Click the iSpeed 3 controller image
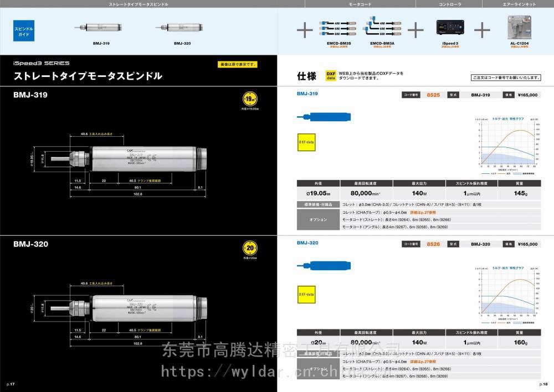 [449, 28]
